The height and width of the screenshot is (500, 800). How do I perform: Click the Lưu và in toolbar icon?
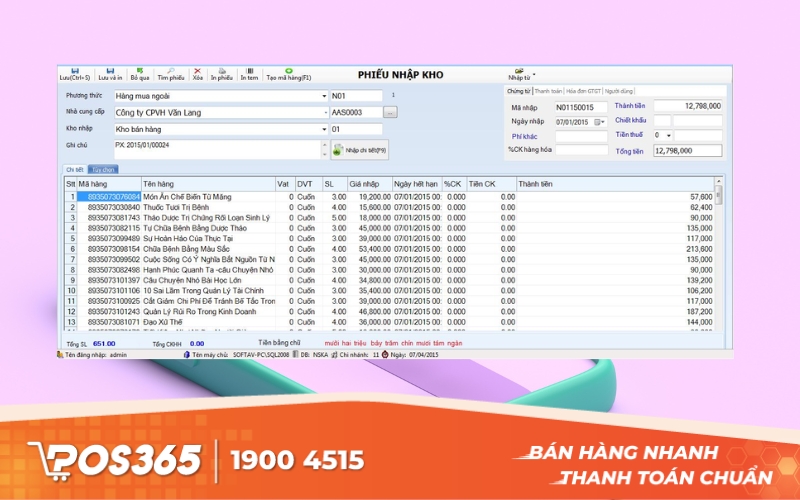pos(110,74)
